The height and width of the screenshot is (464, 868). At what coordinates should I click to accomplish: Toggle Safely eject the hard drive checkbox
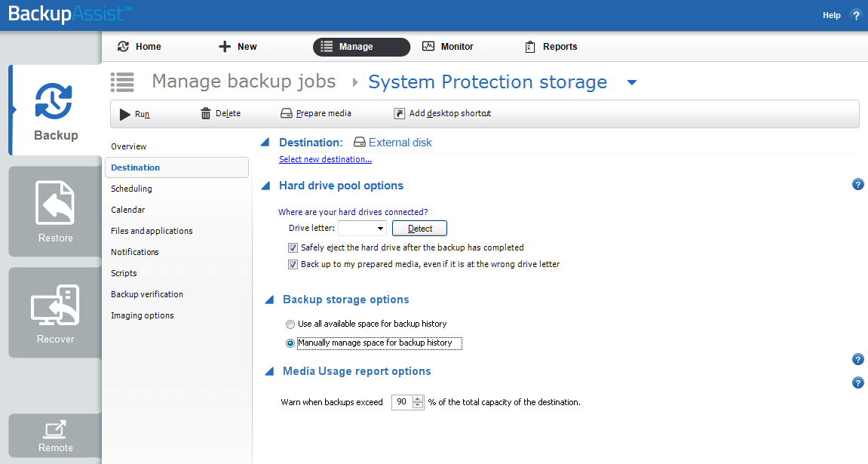[x=293, y=248]
